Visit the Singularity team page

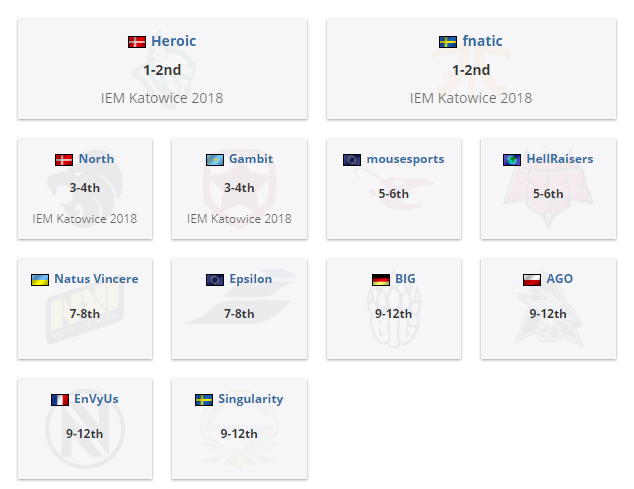(x=251, y=400)
